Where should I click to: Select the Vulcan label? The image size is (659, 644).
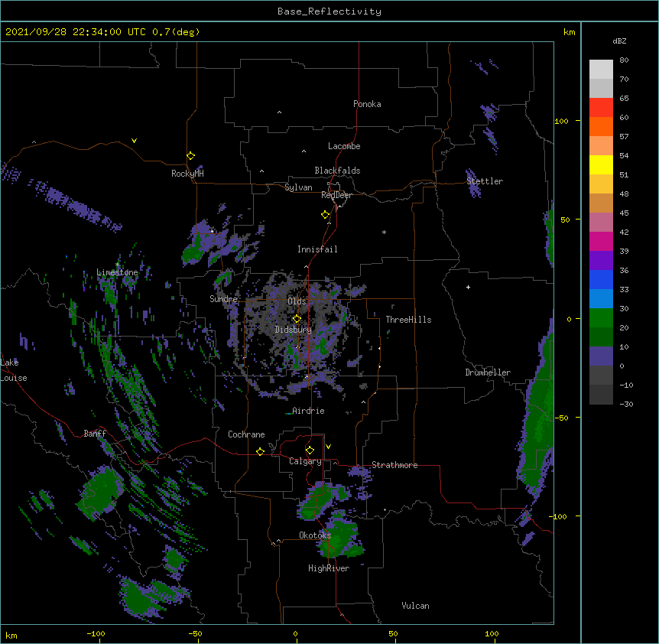[x=415, y=606]
